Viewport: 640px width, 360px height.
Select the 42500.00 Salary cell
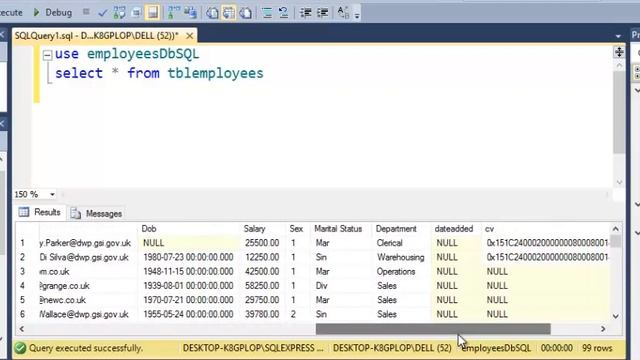pos(262,272)
